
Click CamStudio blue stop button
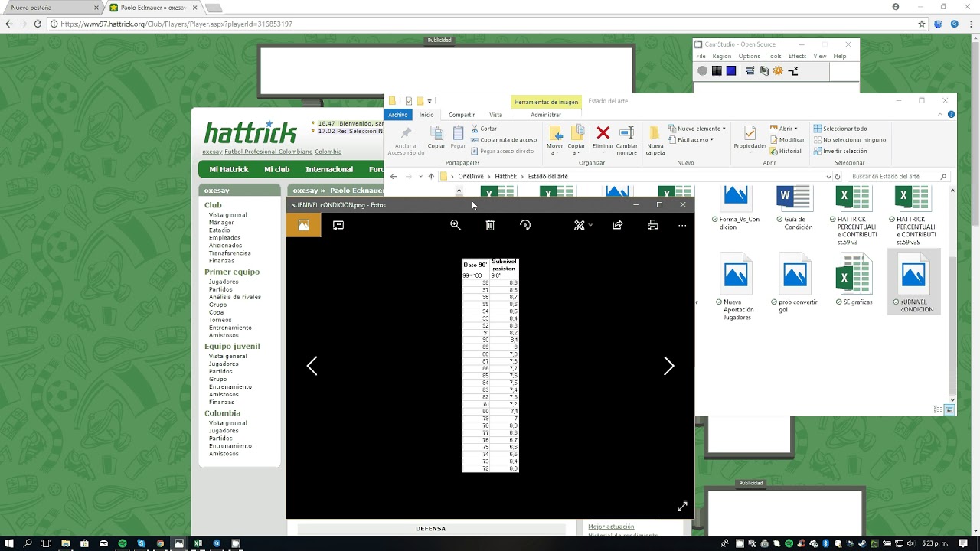click(731, 71)
